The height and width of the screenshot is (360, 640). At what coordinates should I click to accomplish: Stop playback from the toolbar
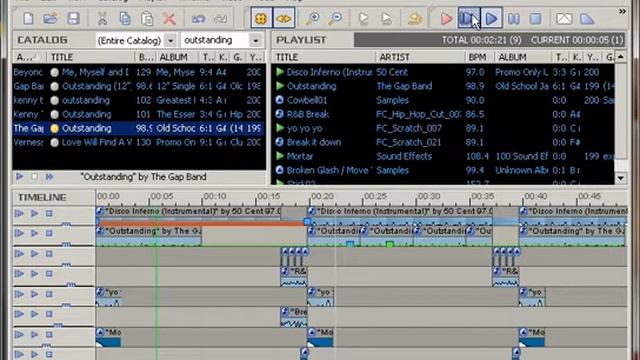point(535,18)
